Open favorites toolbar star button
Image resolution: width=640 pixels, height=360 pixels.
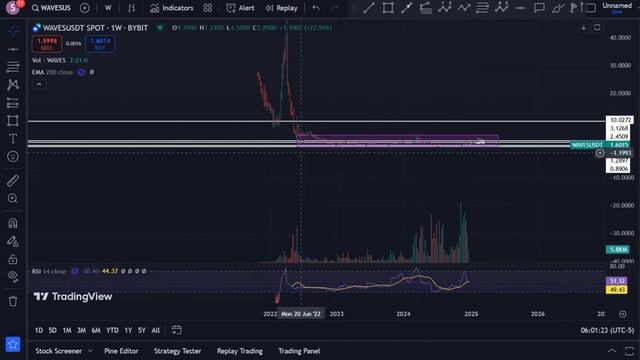[13, 344]
